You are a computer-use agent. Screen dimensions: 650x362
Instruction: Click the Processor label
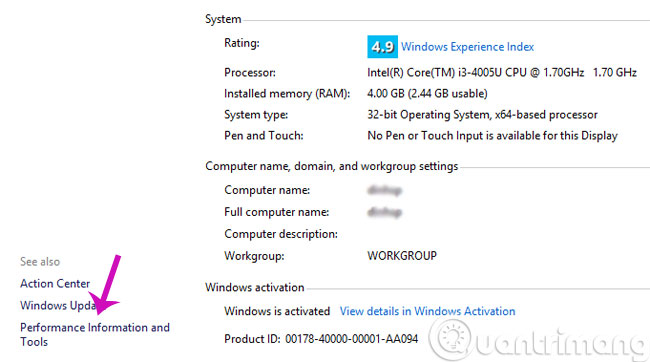tap(250, 73)
